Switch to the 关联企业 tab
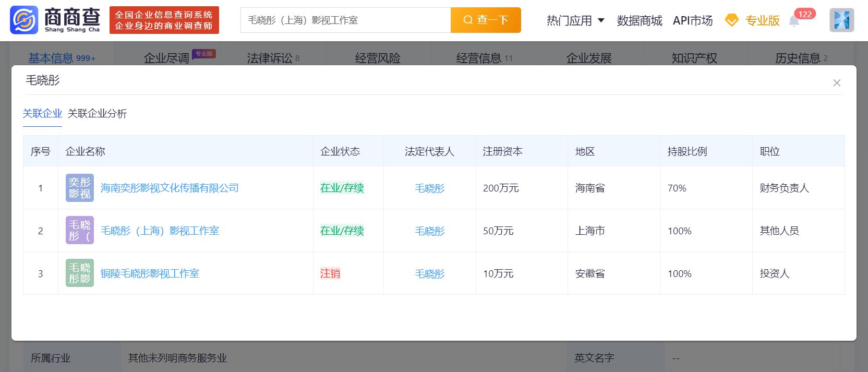868x372 pixels. [x=42, y=113]
